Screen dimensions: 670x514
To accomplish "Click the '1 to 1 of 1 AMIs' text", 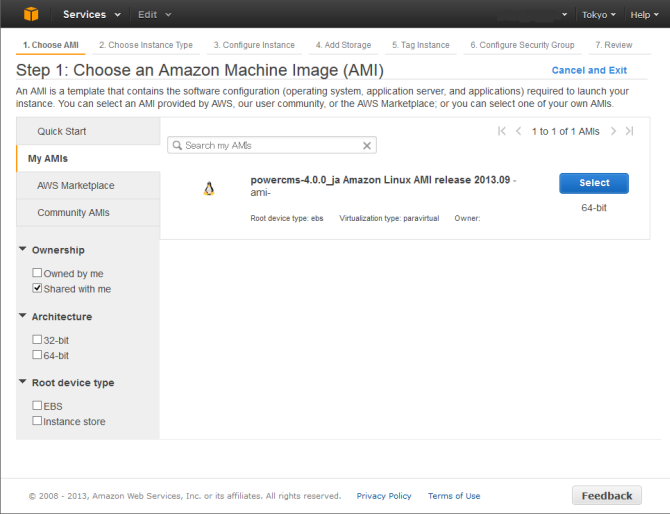I will (565, 132).
